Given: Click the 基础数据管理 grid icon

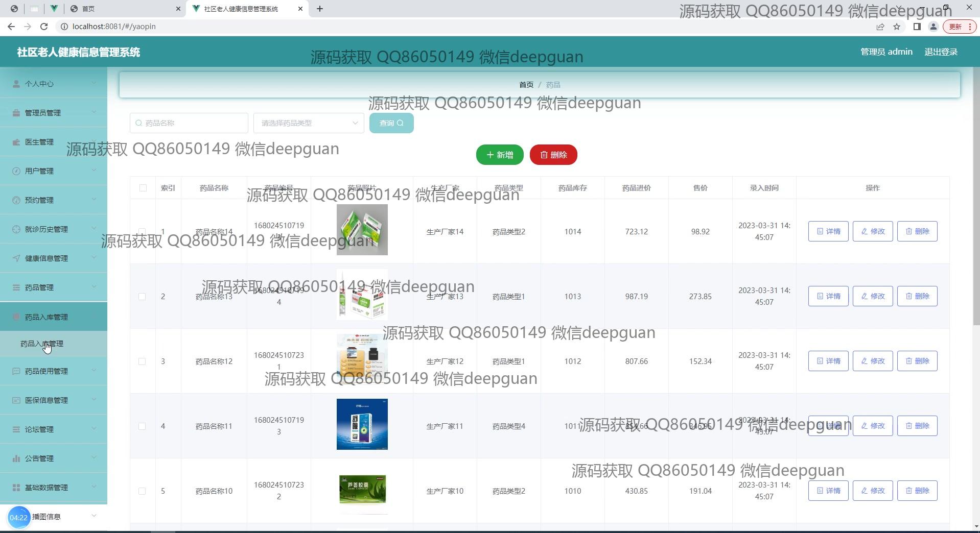Looking at the screenshot, I should (x=16, y=488).
